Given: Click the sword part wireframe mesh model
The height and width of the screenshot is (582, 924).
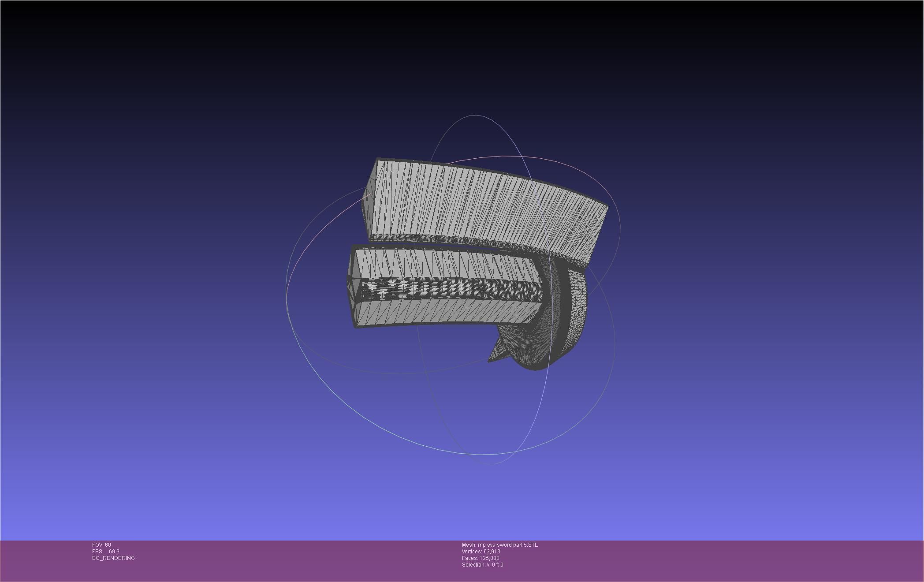Looking at the screenshot, I should point(478,264).
